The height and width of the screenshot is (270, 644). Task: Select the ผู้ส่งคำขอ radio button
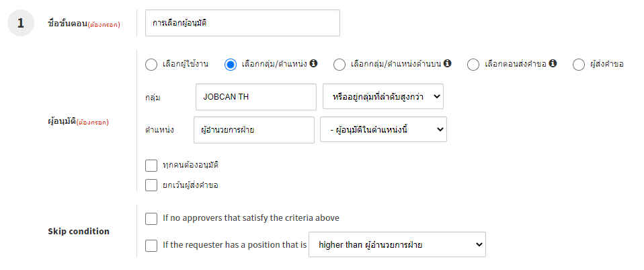click(x=579, y=65)
